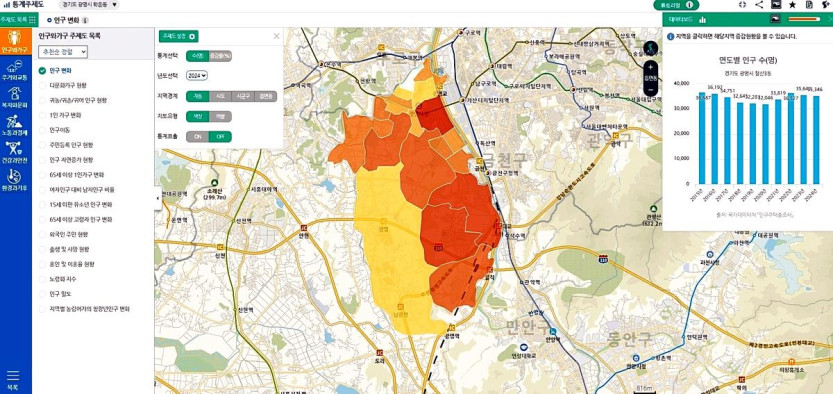Select the 다문화가구 현황 radio option
The image size is (833, 394).
pyautogui.click(x=42, y=85)
